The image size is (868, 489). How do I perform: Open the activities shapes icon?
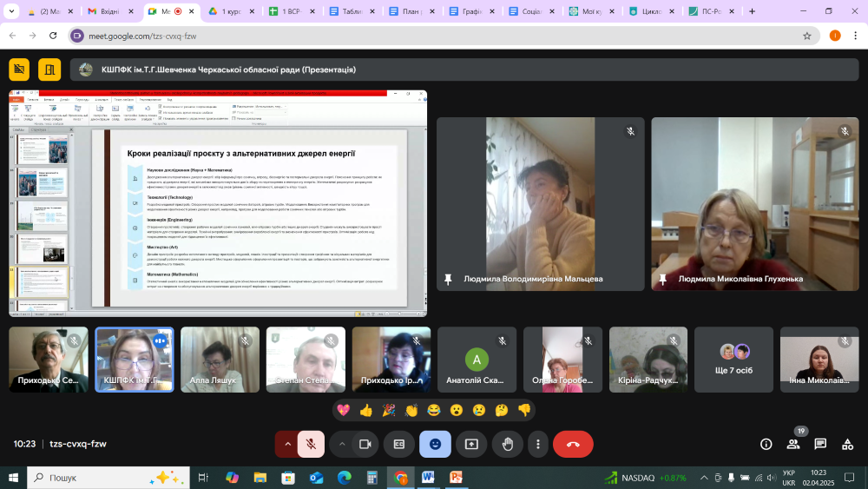(847, 444)
